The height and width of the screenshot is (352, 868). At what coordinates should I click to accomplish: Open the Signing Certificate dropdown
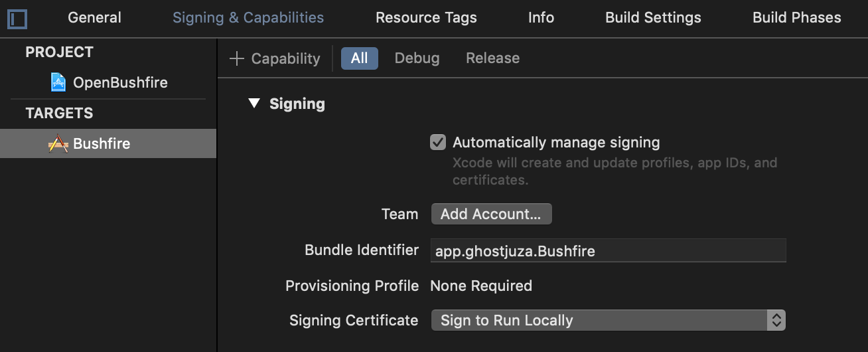[609, 320]
